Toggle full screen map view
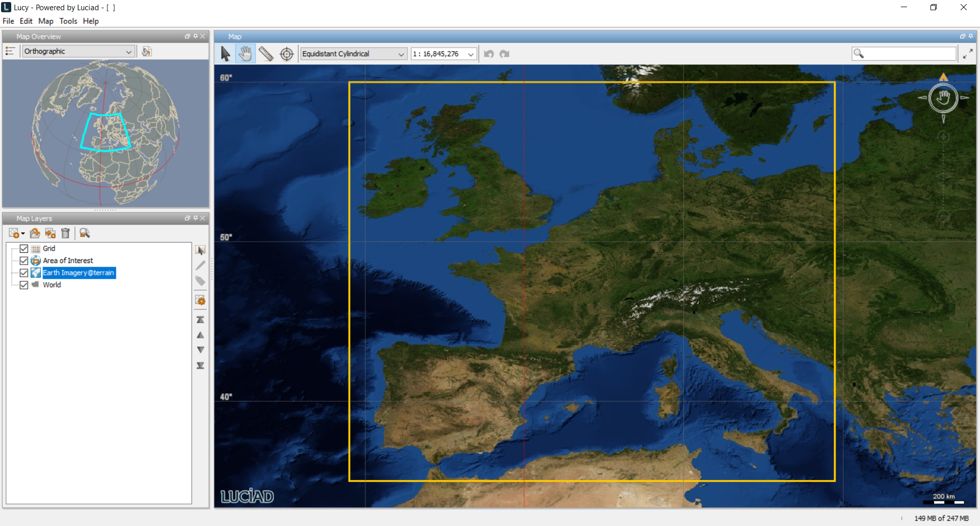The image size is (980, 526). click(967, 54)
